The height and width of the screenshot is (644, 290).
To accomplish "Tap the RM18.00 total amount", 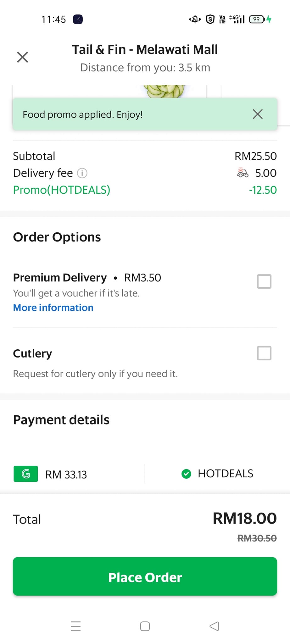I will coord(244,518).
